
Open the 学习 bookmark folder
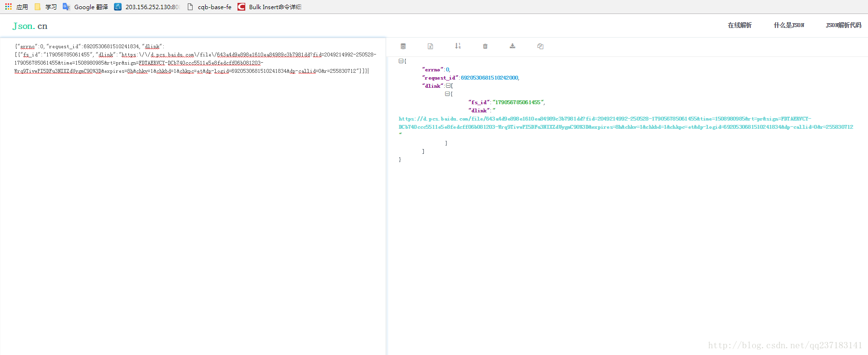coord(45,7)
